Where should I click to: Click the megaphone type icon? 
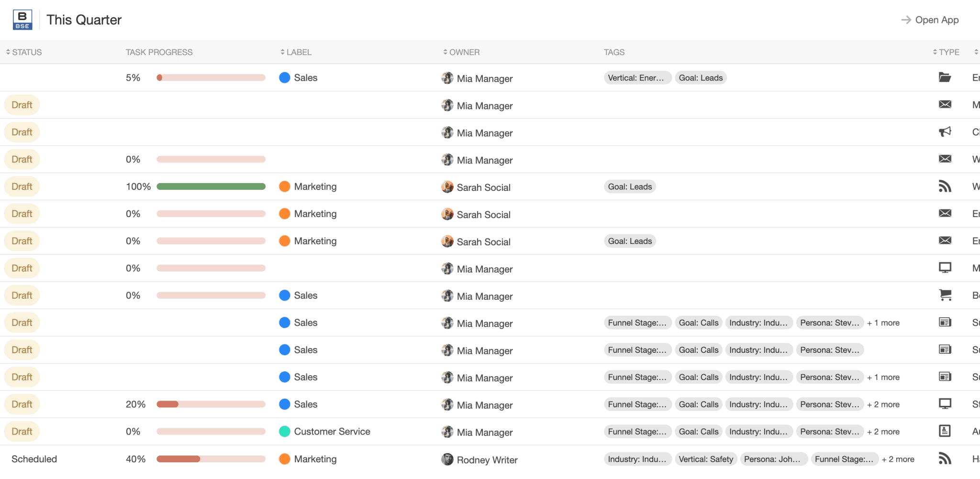(x=945, y=132)
